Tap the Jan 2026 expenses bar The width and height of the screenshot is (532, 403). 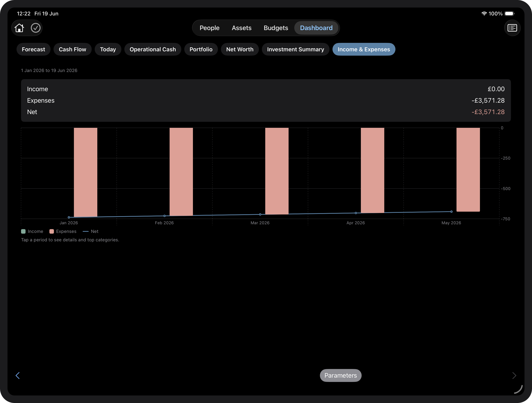click(x=86, y=172)
